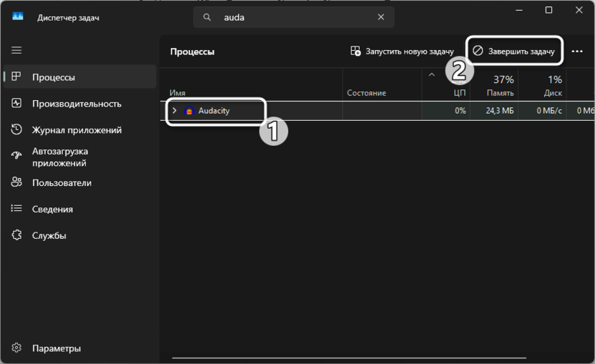The width and height of the screenshot is (595, 364).
Task: Expand the Audacity process chevron
Action: point(174,111)
